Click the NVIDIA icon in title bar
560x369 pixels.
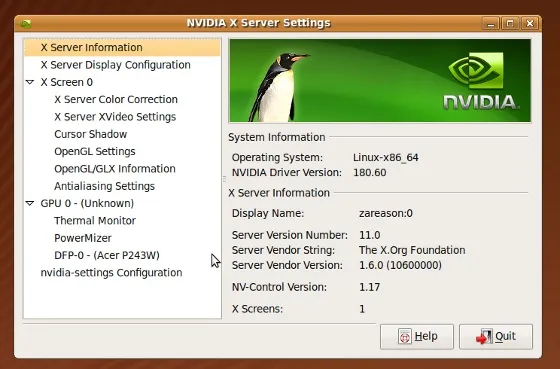[x=25, y=24]
